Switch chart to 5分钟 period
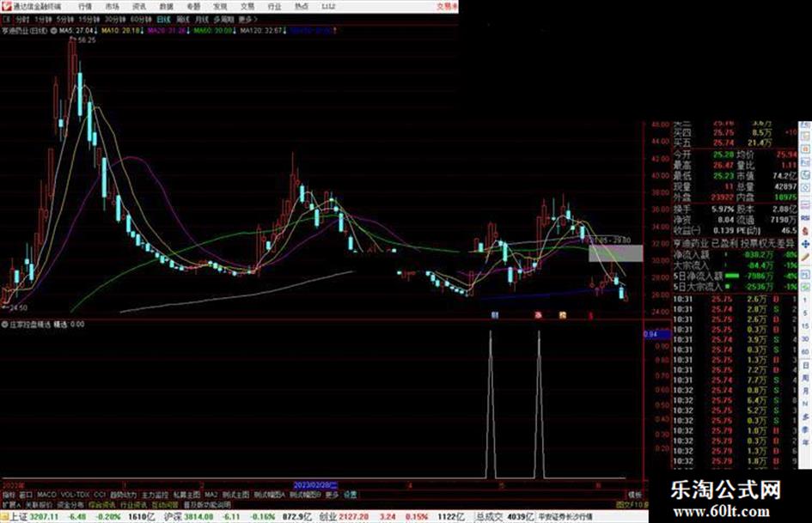812x523 pixels. tap(64, 19)
